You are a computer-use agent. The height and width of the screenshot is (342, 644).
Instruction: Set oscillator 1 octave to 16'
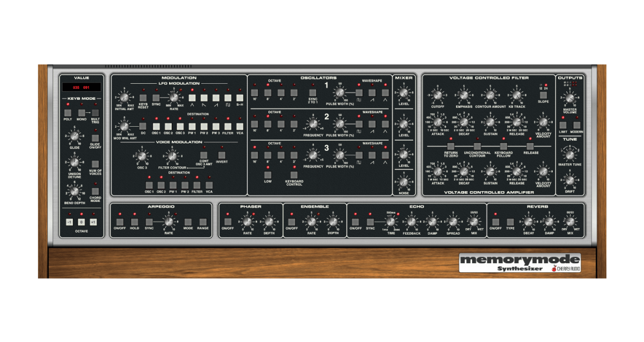[x=255, y=93]
